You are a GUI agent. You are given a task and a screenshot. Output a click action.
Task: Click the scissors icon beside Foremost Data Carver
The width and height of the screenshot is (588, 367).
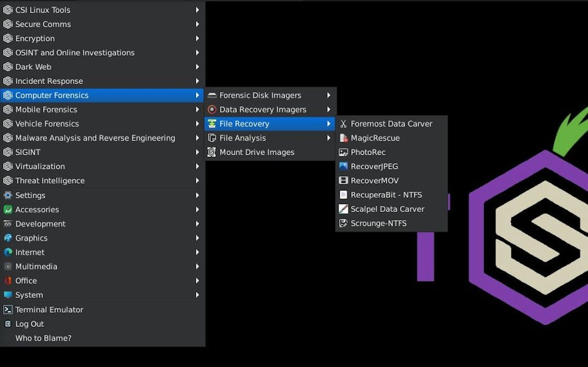[x=343, y=124]
